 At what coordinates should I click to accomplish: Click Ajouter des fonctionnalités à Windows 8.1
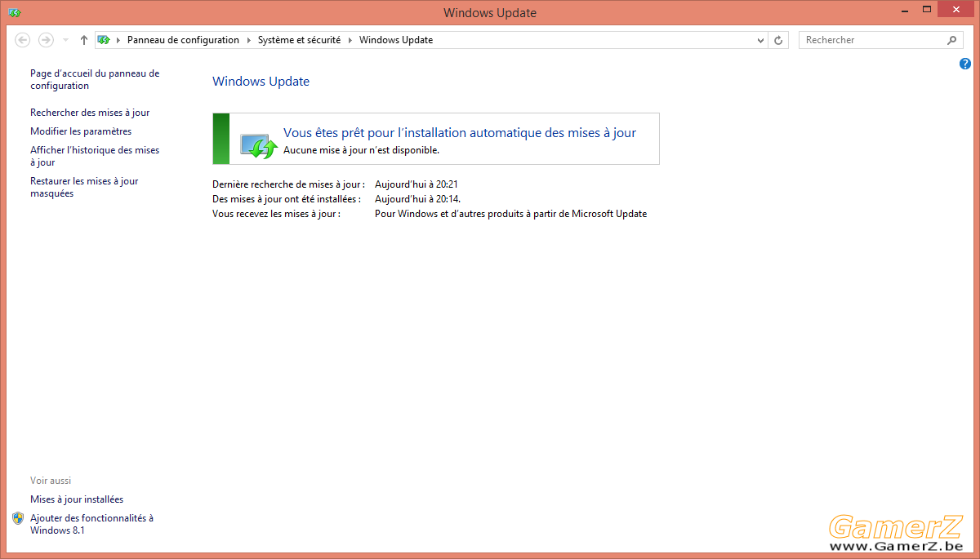(x=91, y=524)
